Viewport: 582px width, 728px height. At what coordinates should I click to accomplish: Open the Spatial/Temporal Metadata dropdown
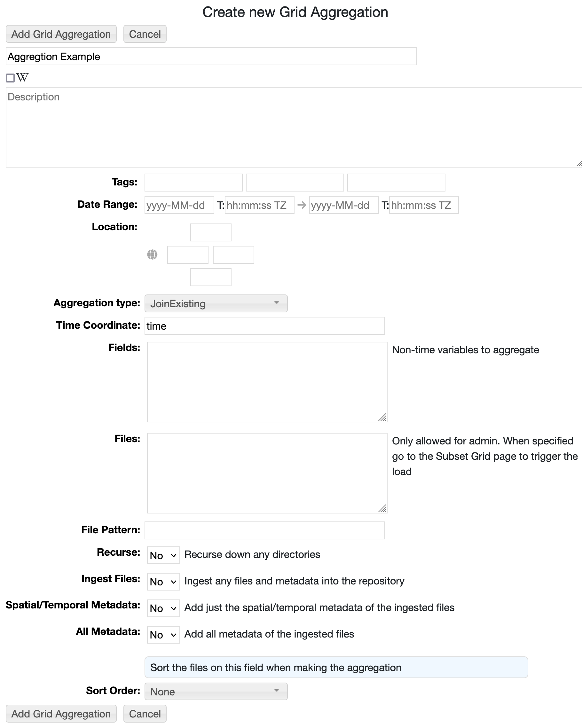163,608
